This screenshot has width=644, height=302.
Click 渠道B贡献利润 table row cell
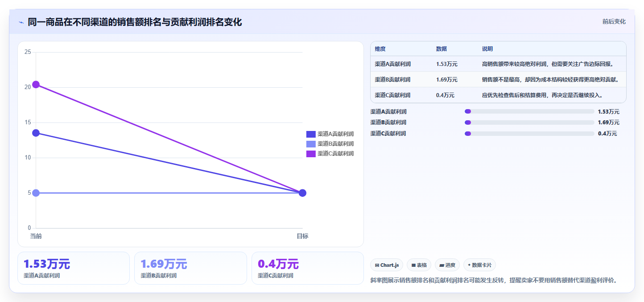(392, 80)
